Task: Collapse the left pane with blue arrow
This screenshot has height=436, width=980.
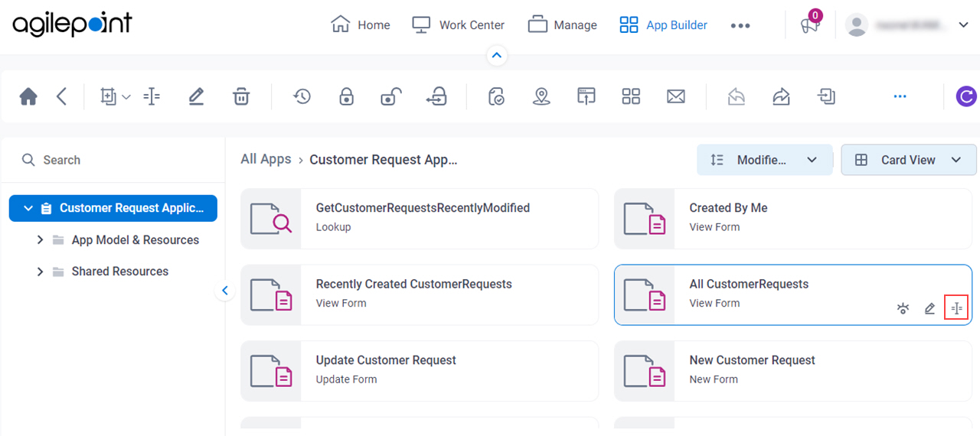Action: coord(225,291)
